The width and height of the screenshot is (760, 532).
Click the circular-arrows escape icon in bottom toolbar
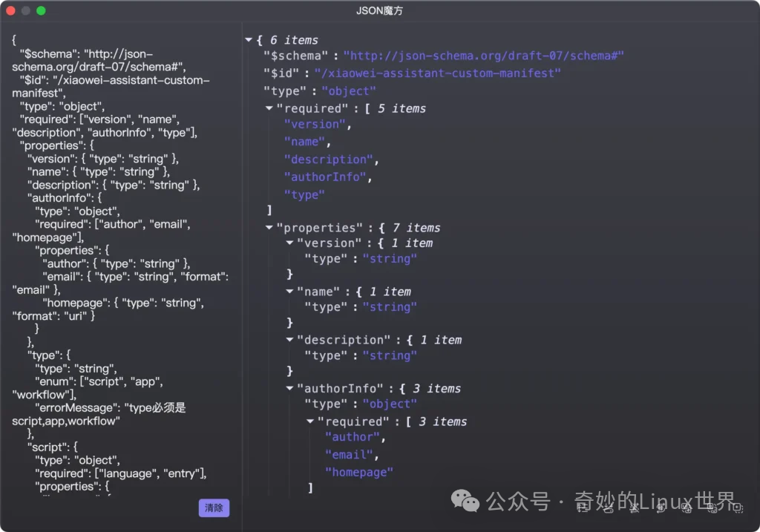tap(661, 508)
